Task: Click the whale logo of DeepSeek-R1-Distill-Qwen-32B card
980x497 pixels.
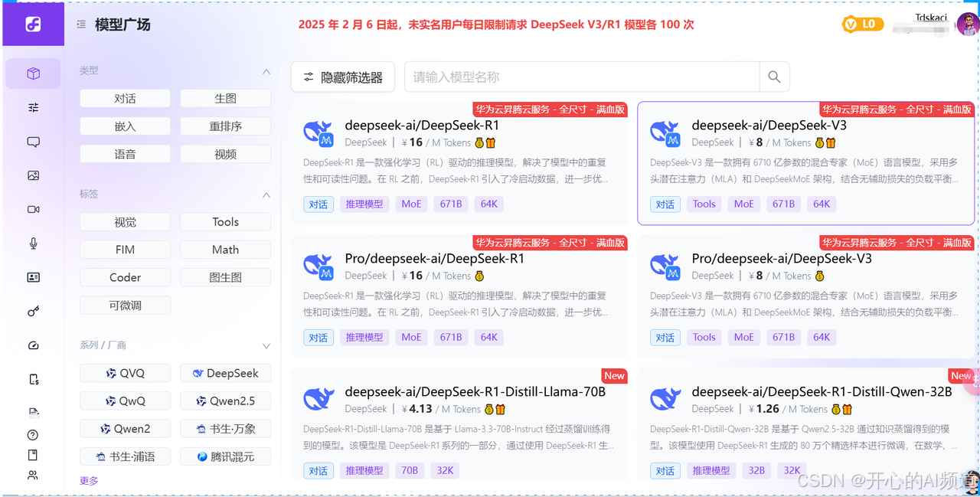Action: click(x=665, y=399)
